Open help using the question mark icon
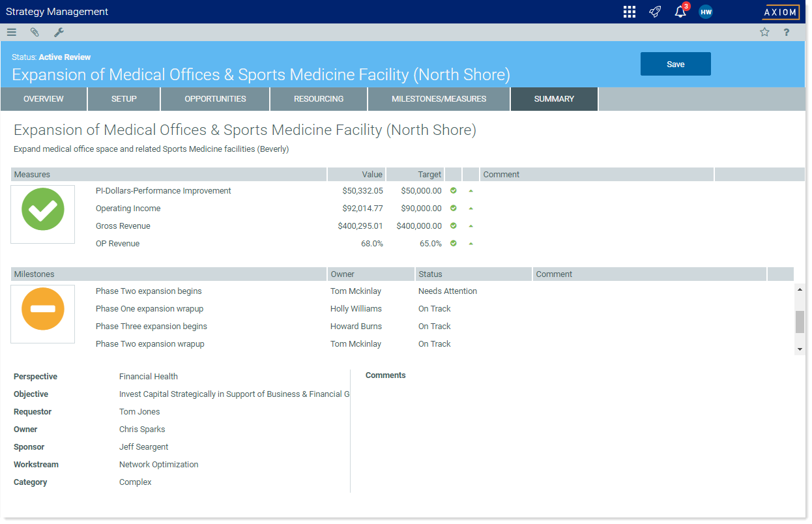Image resolution: width=812 pixels, height=524 pixels. 787,32
